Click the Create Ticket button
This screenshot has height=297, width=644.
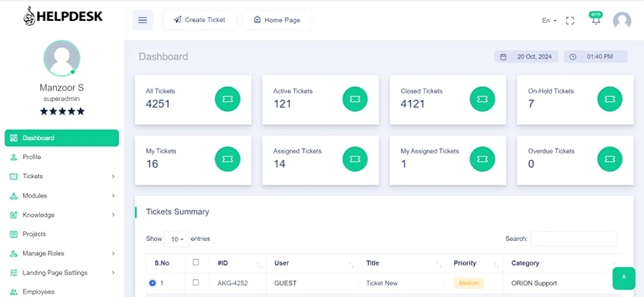(200, 20)
